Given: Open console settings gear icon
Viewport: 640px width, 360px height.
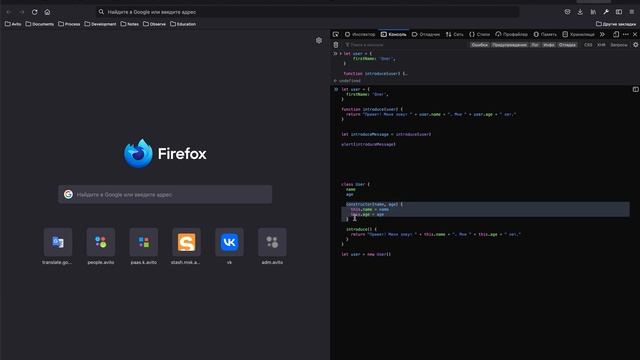Looking at the screenshot, I should [636, 45].
